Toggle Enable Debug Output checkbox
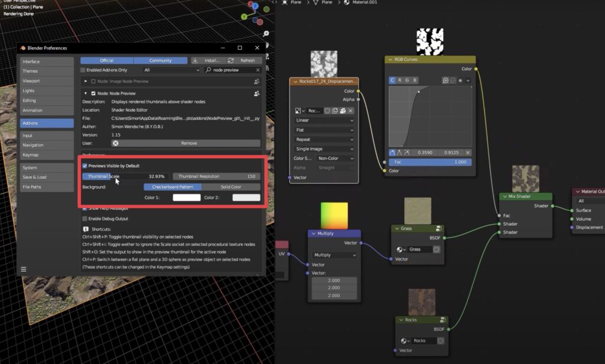Viewport: 605px width, 364px height. pyautogui.click(x=85, y=219)
